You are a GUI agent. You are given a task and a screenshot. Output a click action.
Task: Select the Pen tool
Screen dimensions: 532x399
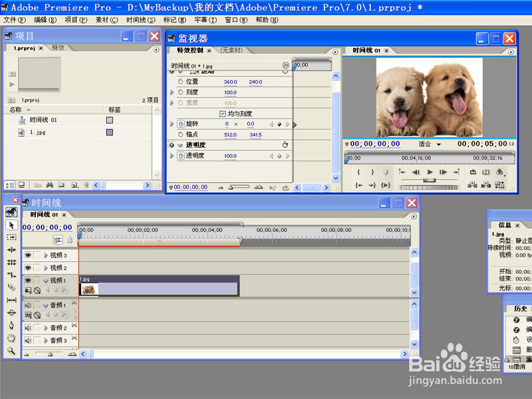pyautogui.click(x=11, y=325)
